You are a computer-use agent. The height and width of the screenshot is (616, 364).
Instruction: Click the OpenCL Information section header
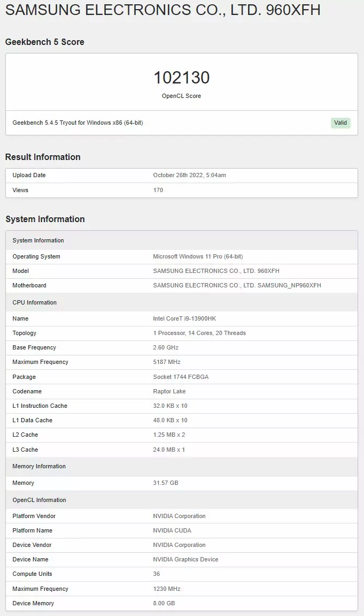click(182, 500)
